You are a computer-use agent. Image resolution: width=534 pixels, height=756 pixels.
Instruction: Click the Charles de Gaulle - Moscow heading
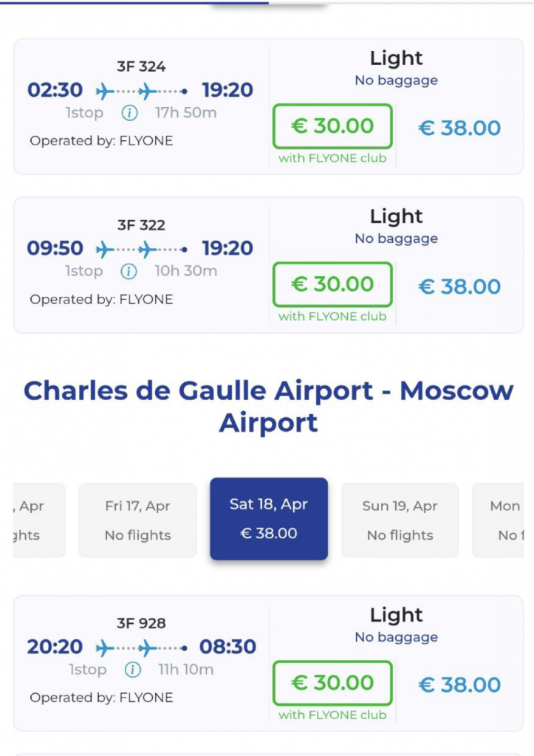(268, 406)
